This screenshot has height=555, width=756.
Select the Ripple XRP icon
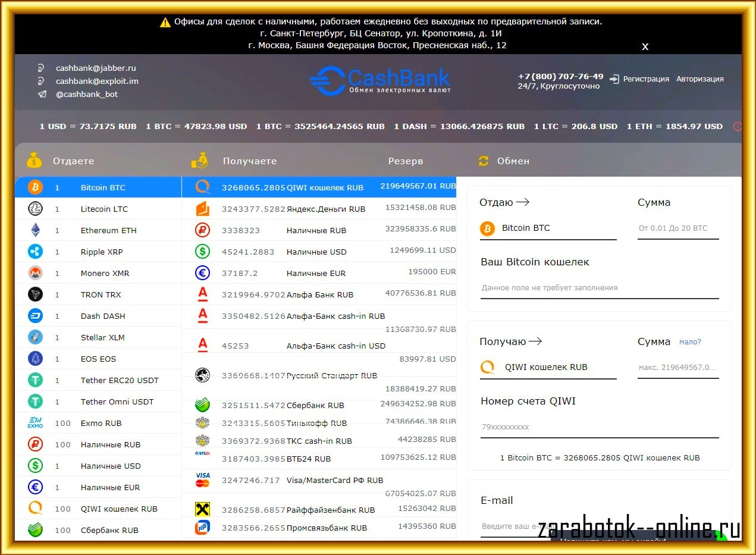pyautogui.click(x=36, y=252)
